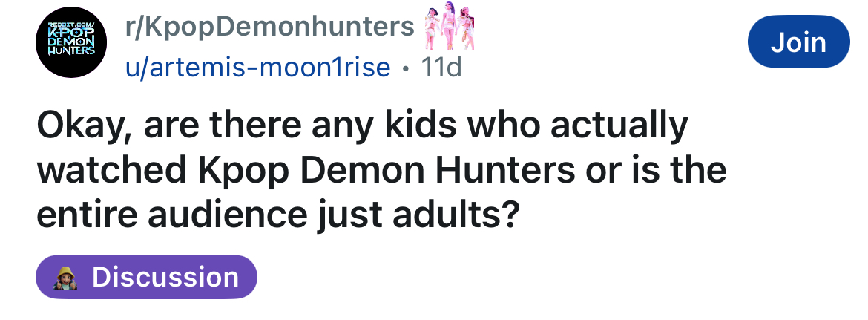The height and width of the screenshot is (320, 868).
Task: Click the word "Discussion" in the purple flair
Action: tap(165, 278)
